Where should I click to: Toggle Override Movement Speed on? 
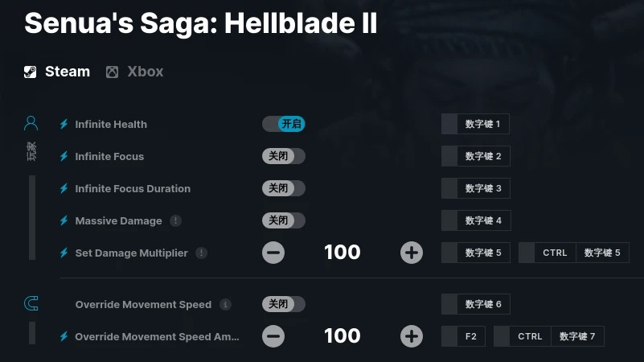pos(283,304)
